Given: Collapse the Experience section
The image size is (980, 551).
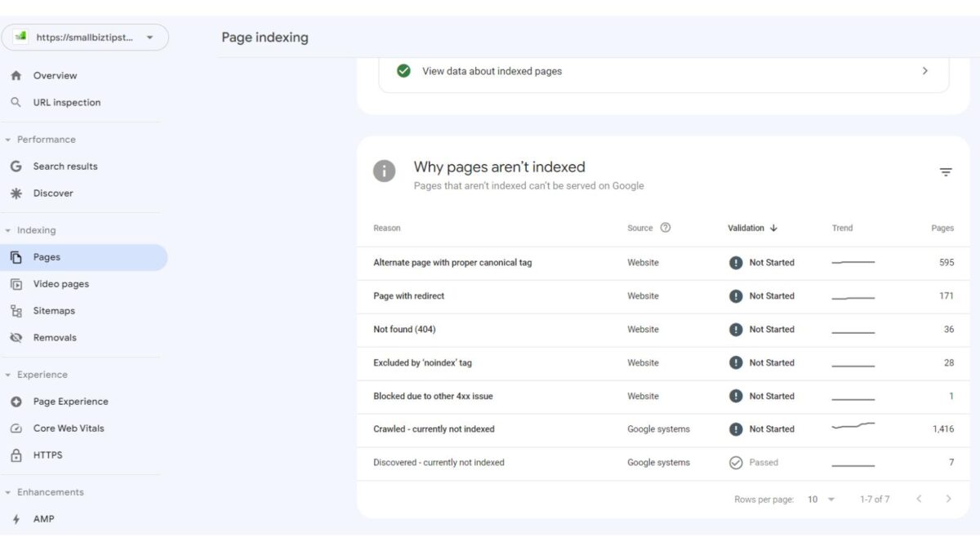Looking at the screenshot, I should [37, 375].
